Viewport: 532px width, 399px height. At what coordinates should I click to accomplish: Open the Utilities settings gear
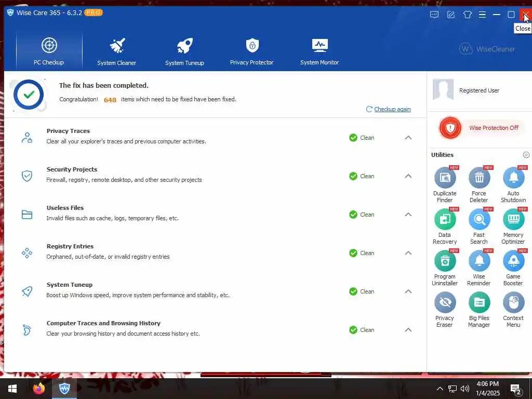pyautogui.click(x=526, y=155)
